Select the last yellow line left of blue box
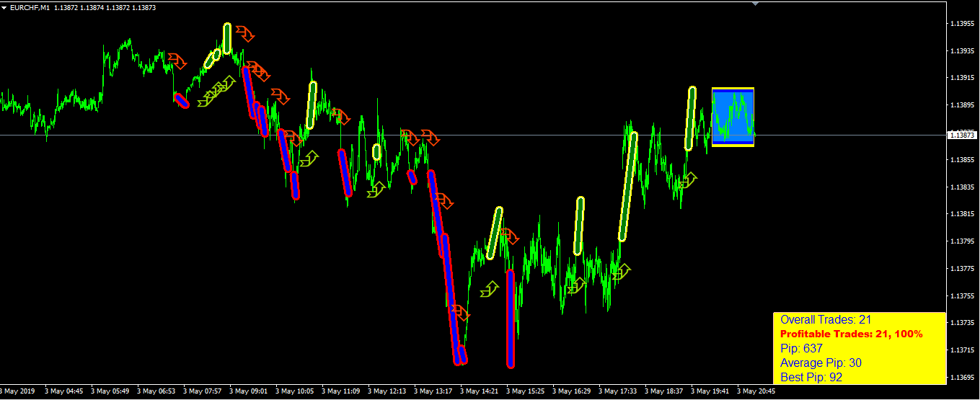This screenshot has height=400, width=980. [690, 118]
